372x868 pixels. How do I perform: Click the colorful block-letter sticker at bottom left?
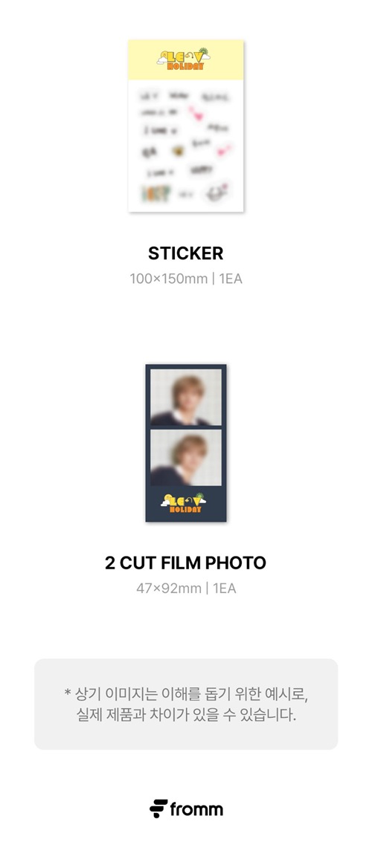pyautogui.click(x=156, y=192)
